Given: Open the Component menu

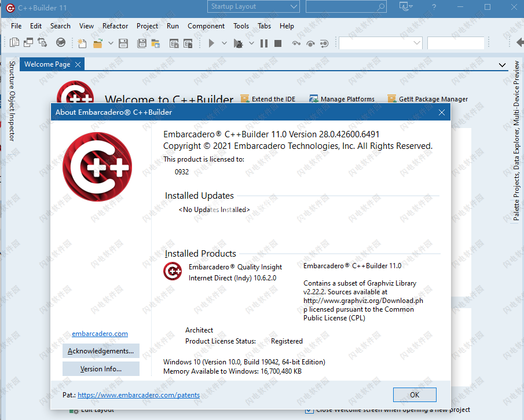Looking at the screenshot, I should click(206, 26).
